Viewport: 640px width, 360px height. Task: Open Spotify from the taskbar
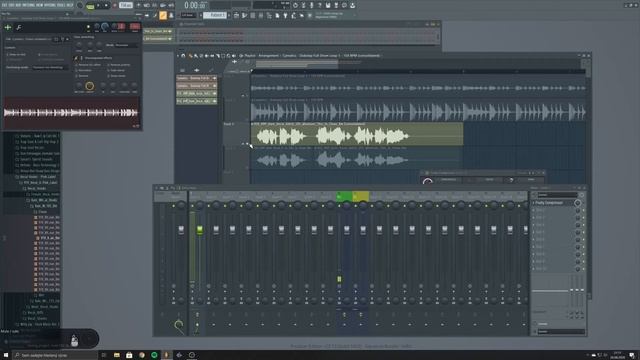click(x=154, y=355)
